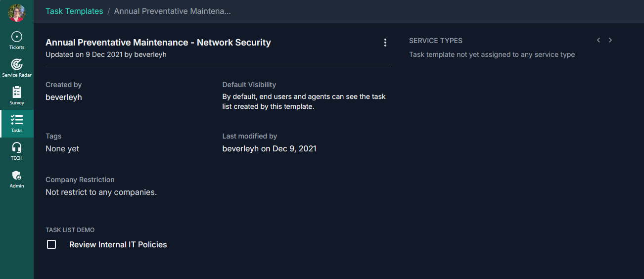Viewport: 644px width, 279px height.
Task: Click the Company Restriction value text
Action: 101,192
